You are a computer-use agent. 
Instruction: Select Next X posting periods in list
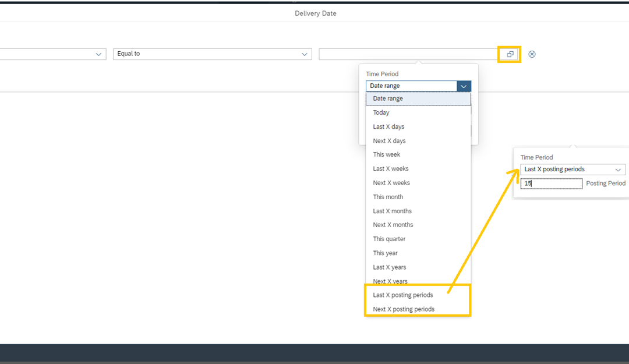click(404, 309)
